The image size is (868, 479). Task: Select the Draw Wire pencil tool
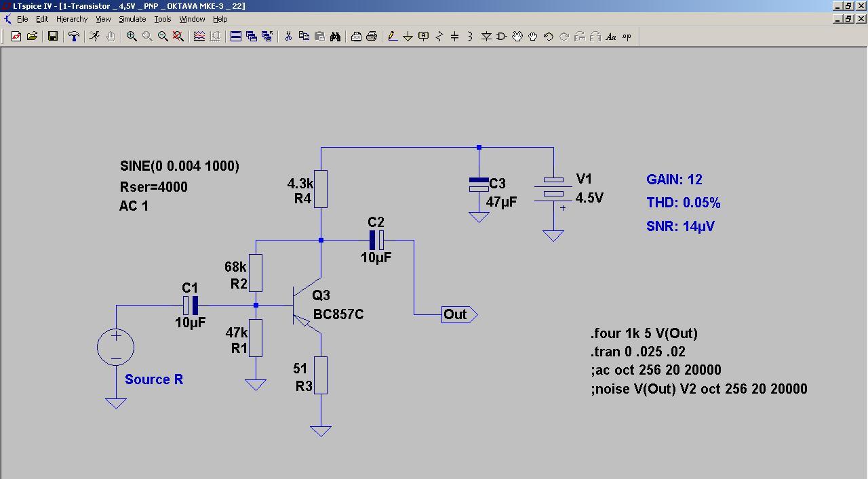point(393,37)
